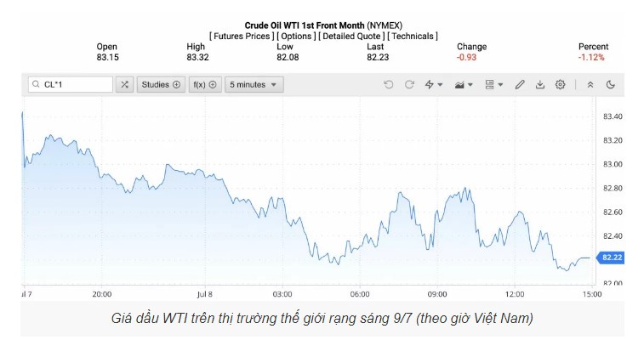Redo the last chart action
The width and height of the screenshot is (644, 340).
pos(409,85)
